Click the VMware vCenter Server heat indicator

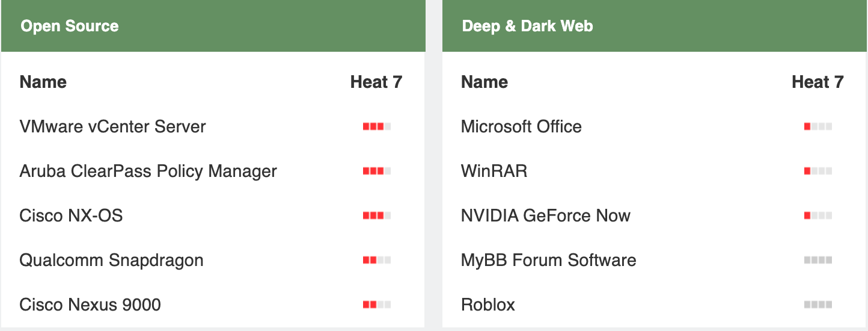377,127
